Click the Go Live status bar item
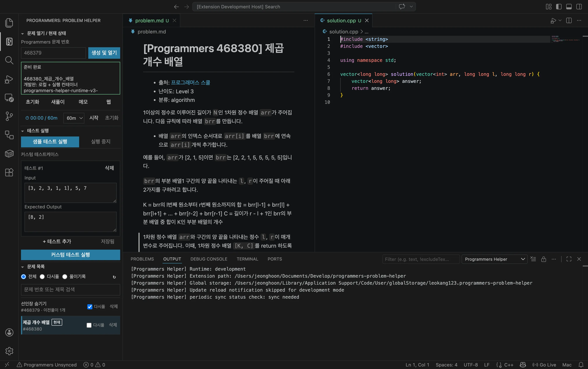This screenshot has width=588, height=369. (x=544, y=365)
